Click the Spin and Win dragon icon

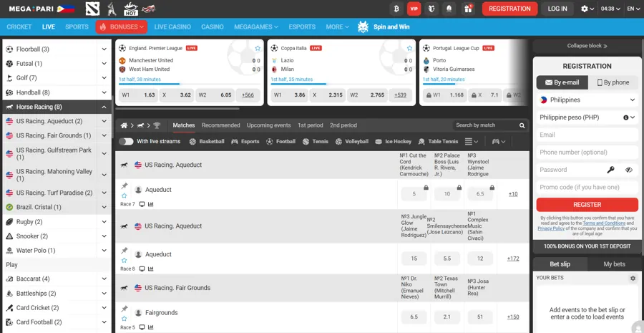click(364, 26)
